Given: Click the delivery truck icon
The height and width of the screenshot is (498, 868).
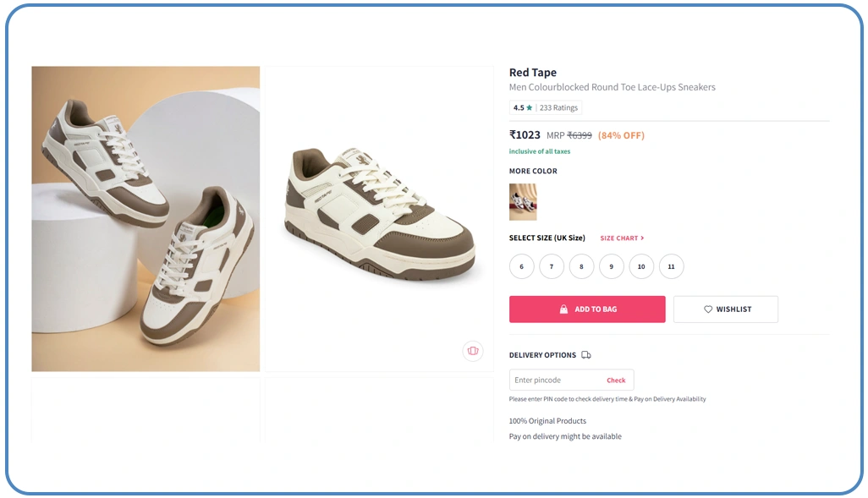Looking at the screenshot, I should [x=586, y=355].
